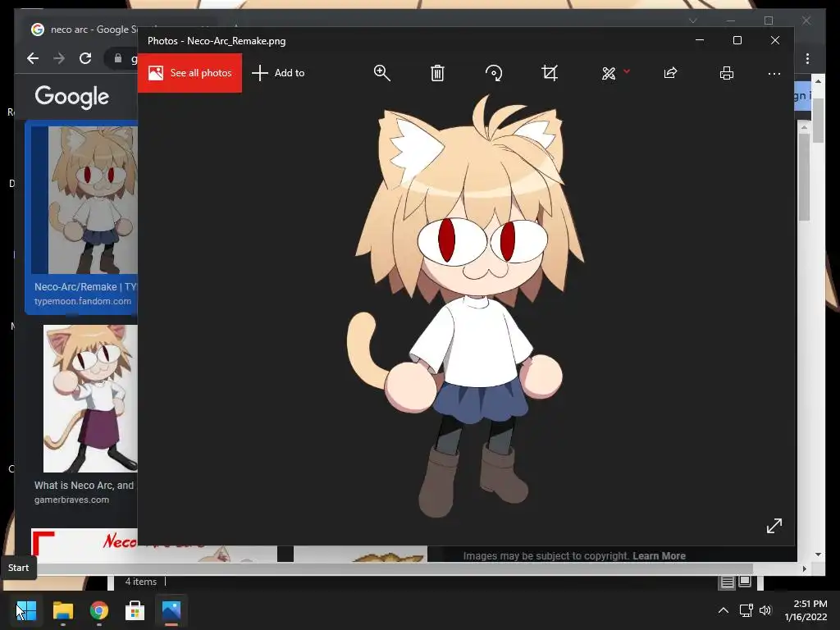Screen dimensions: 840x630
Task: Open Chrome's three-dot menu
Action: coord(807,58)
